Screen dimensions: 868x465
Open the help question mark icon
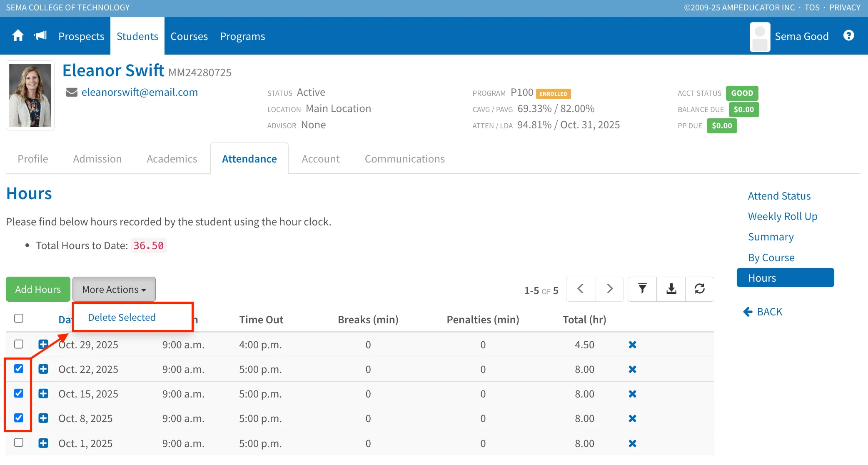pyautogui.click(x=848, y=36)
